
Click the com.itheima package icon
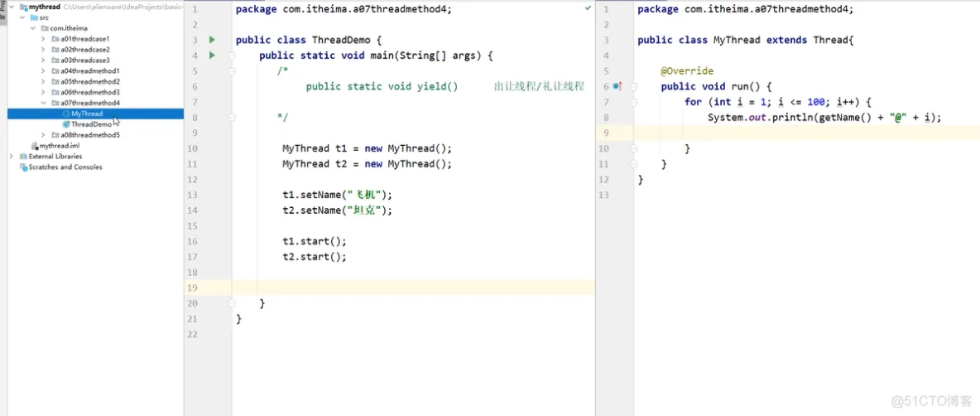pyautogui.click(x=45, y=28)
